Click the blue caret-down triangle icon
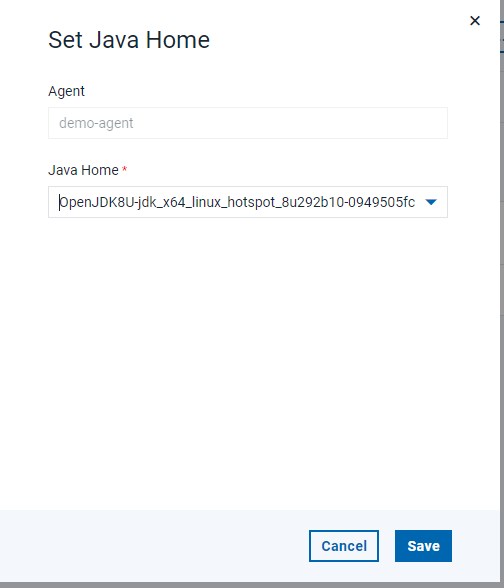 pos(431,202)
